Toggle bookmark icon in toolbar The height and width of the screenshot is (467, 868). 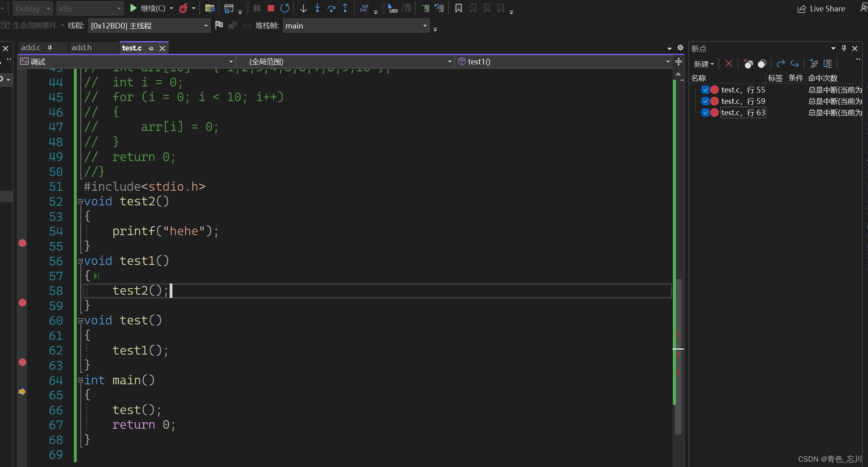[x=458, y=8]
